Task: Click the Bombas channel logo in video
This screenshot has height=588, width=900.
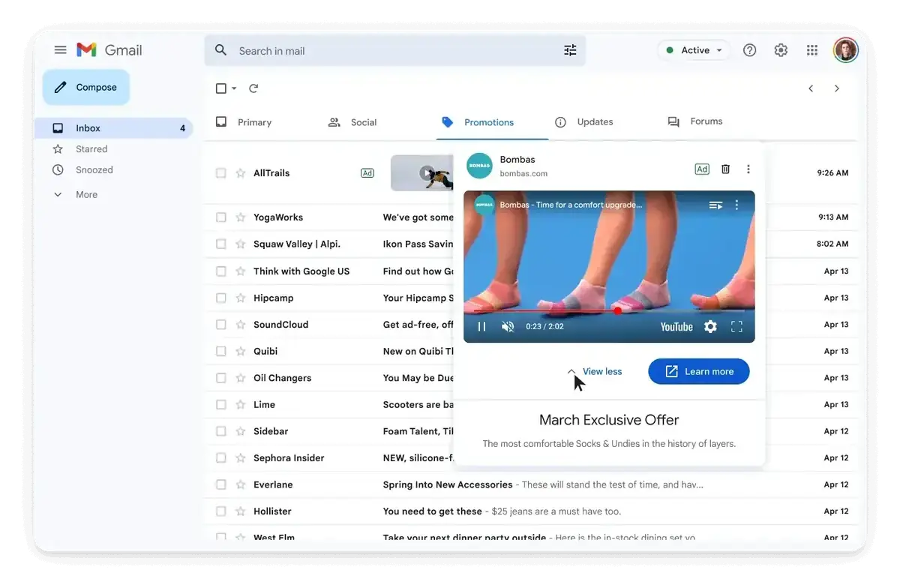Action: click(x=484, y=205)
